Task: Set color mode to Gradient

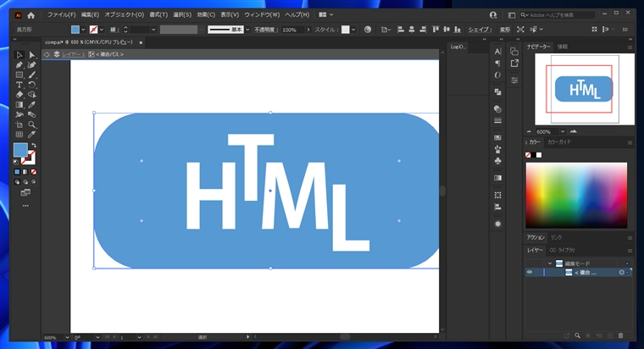Action: click(x=25, y=172)
